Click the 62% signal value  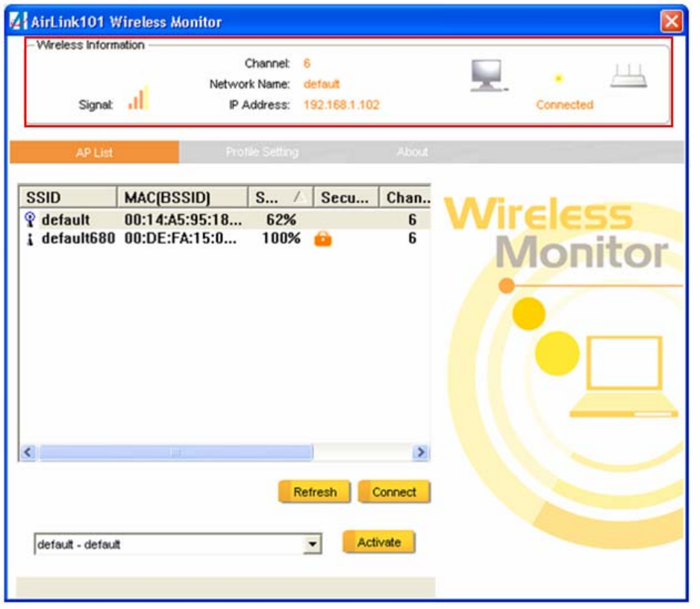pyautogui.click(x=281, y=219)
